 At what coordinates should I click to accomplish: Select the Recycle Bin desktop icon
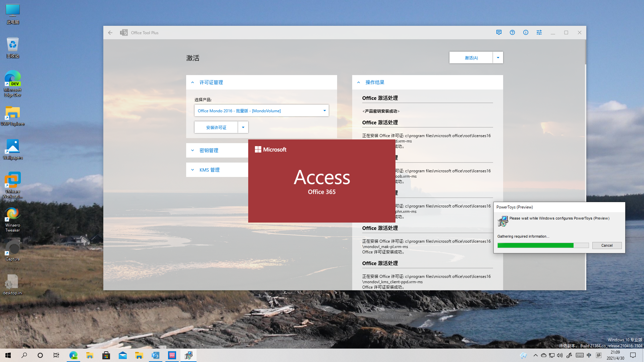13,48
